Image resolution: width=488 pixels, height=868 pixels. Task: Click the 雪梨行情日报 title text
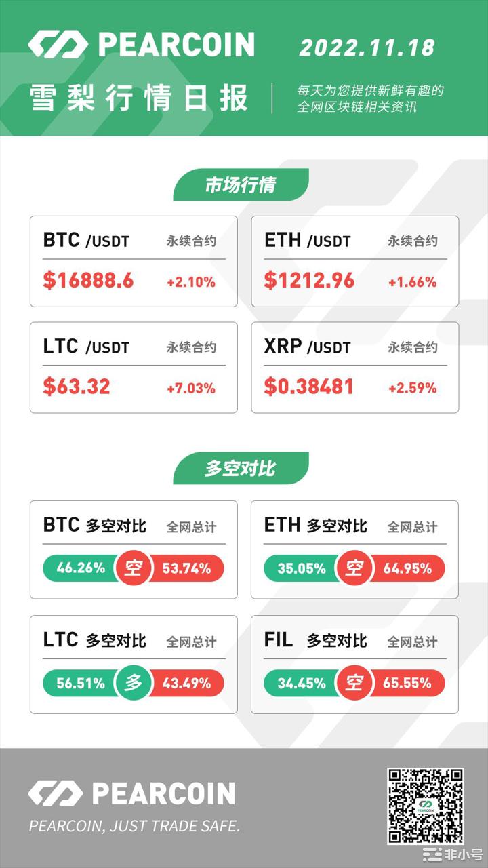(139, 99)
